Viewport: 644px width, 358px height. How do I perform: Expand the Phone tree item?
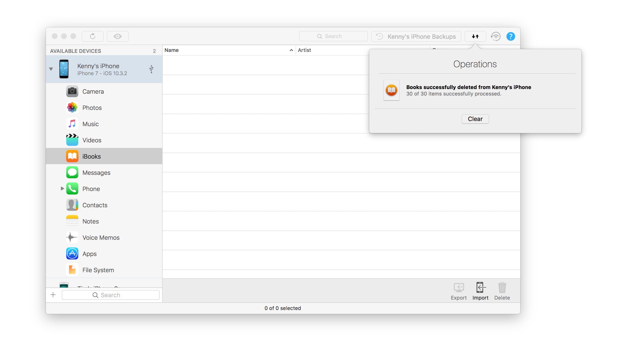(61, 188)
